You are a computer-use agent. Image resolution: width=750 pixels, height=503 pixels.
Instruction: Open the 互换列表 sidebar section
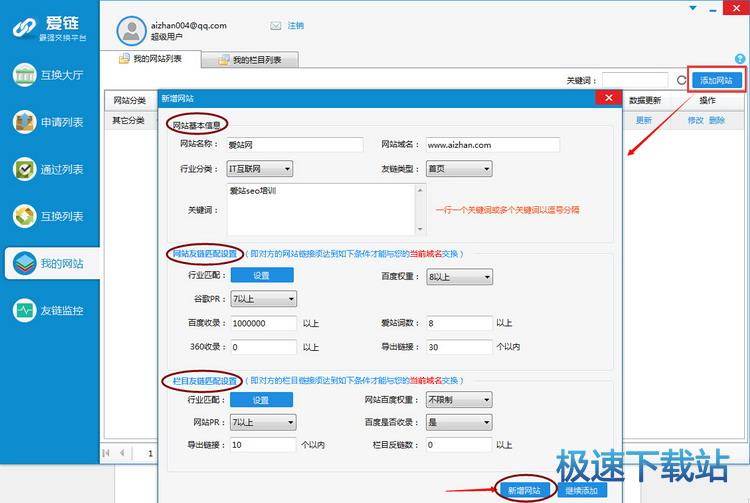pos(48,216)
